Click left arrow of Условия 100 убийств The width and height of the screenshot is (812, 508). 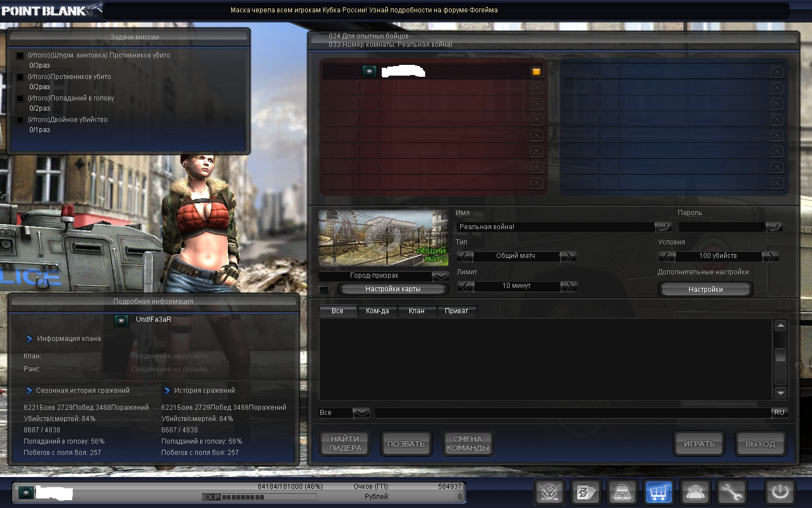[x=667, y=256]
